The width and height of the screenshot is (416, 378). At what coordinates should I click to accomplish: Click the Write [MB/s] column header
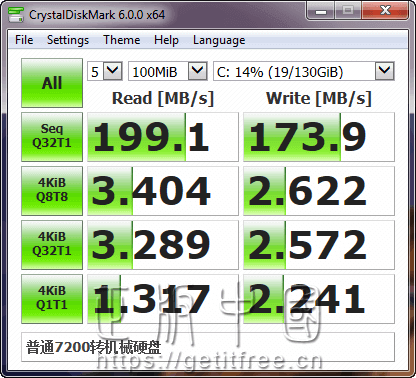[319, 98]
